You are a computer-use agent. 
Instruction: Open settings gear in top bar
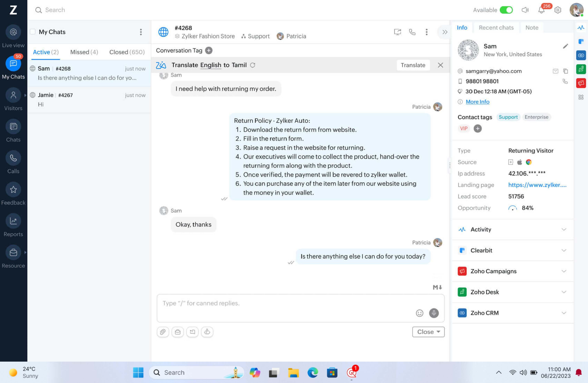pyautogui.click(x=558, y=10)
